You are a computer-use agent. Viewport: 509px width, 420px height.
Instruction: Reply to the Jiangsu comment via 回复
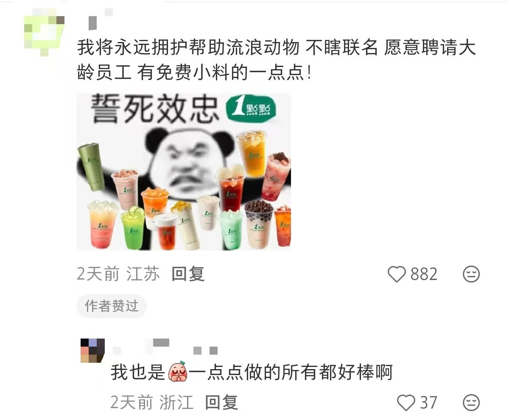click(188, 274)
